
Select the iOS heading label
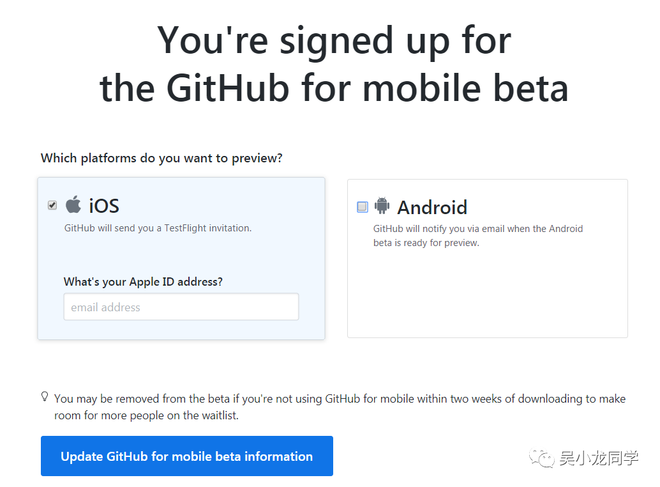pyautogui.click(x=104, y=206)
